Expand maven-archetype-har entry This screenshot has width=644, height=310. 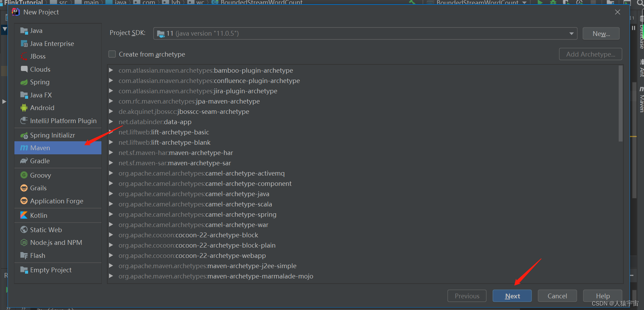(x=111, y=152)
